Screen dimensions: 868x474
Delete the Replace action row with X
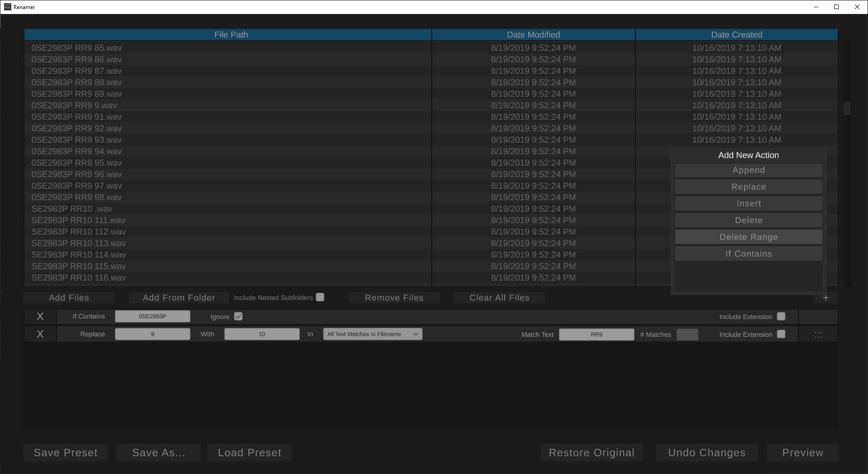point(40,334)
